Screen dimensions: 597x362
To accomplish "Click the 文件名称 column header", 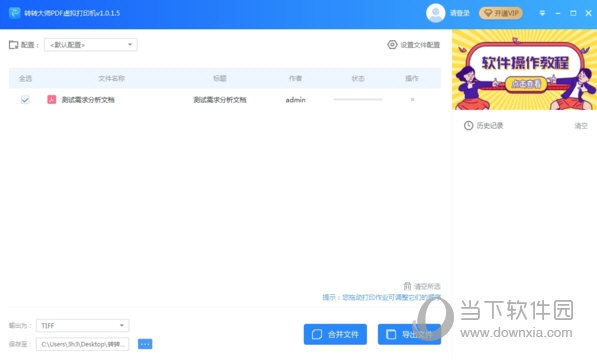I will coord(112,78).
